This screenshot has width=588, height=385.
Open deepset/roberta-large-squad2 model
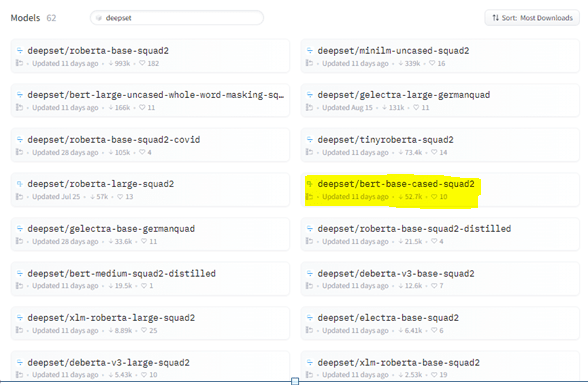[x=150, y=189]
